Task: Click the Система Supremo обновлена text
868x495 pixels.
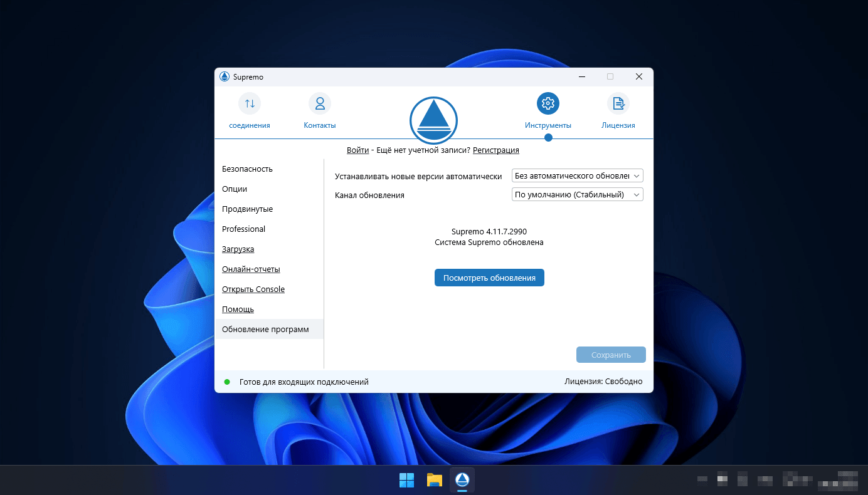Action: [489, 242]
